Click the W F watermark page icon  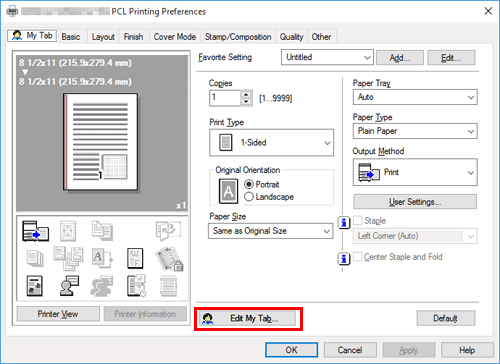click(135, 258)
